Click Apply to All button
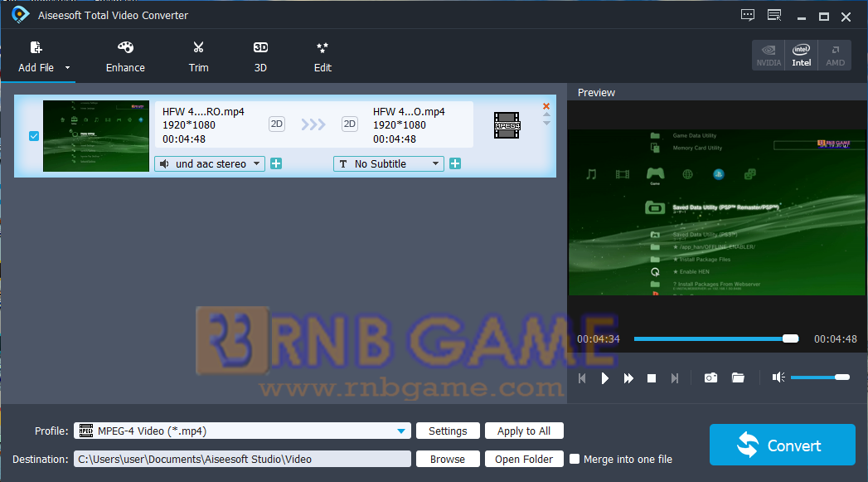 (x=524, y=431)
